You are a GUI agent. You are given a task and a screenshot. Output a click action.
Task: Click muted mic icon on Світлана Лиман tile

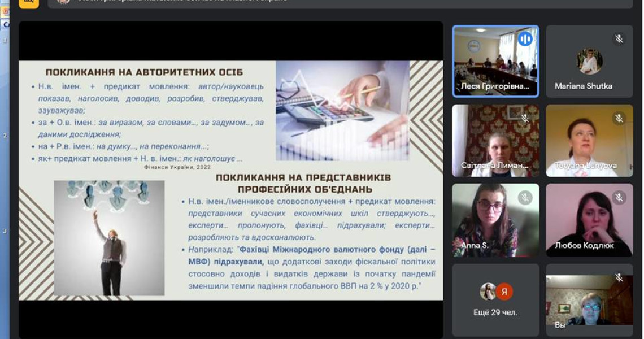524,119
